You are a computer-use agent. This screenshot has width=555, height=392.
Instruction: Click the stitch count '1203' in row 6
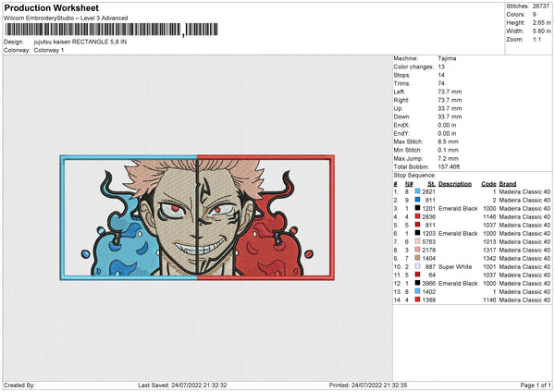point(428,234)
